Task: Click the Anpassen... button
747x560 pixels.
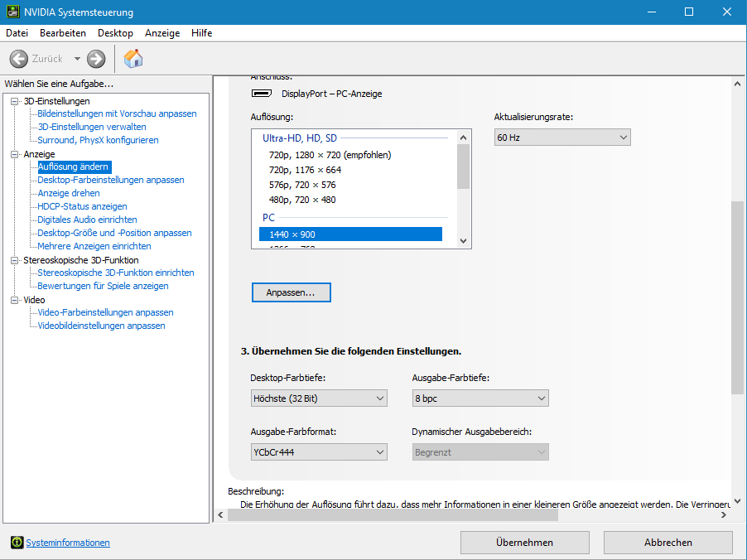Action: click(291, 292)
